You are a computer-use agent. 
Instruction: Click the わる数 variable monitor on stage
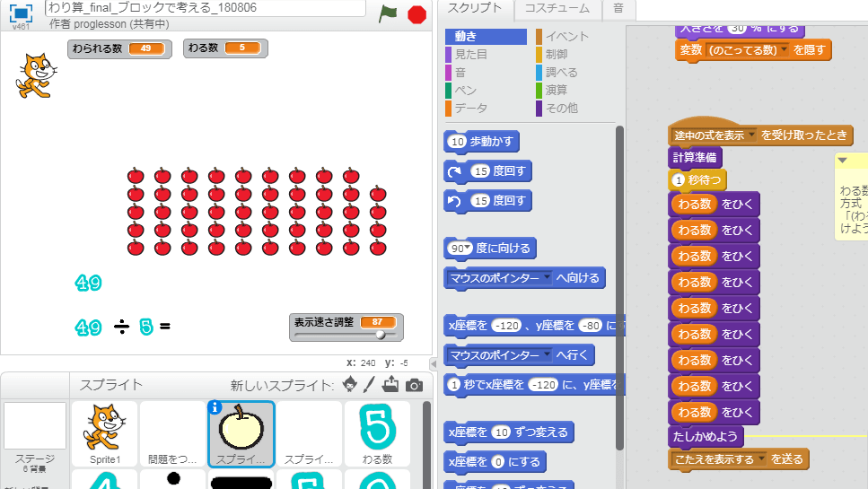point(225,48)
